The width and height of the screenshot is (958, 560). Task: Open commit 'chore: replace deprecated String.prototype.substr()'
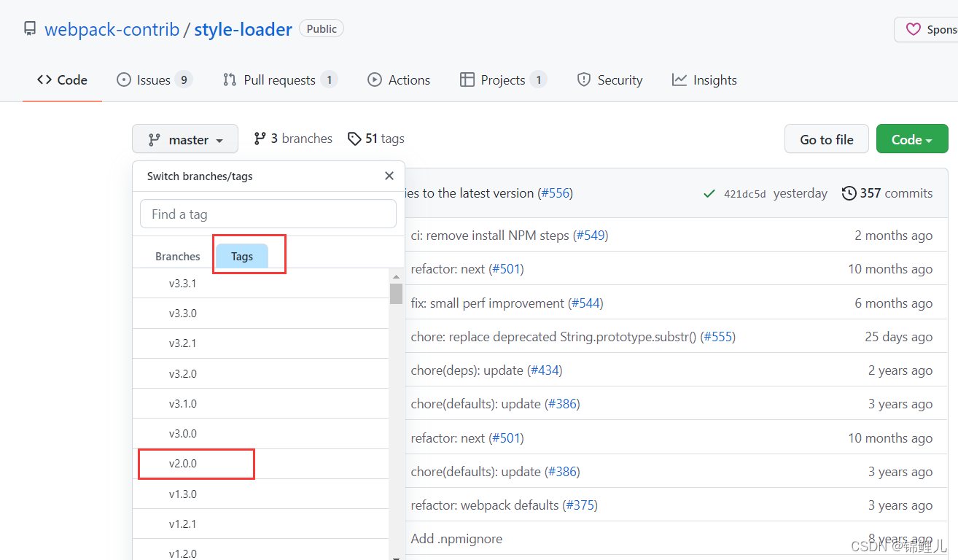553,337
